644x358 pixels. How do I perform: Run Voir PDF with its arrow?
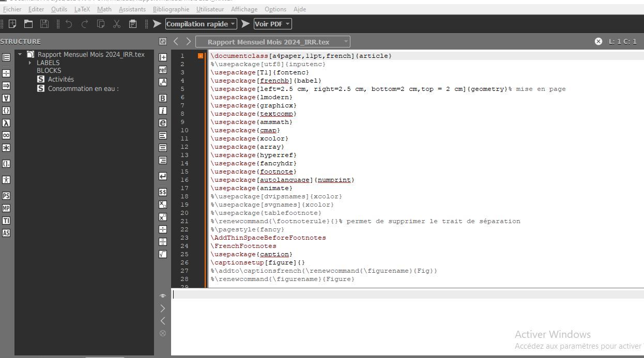246,24
